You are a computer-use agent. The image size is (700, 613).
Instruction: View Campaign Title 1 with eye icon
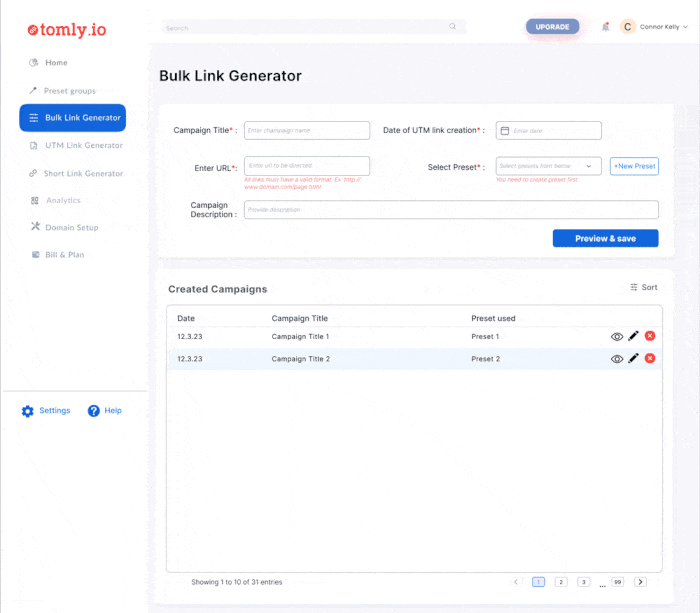[617, 337]
